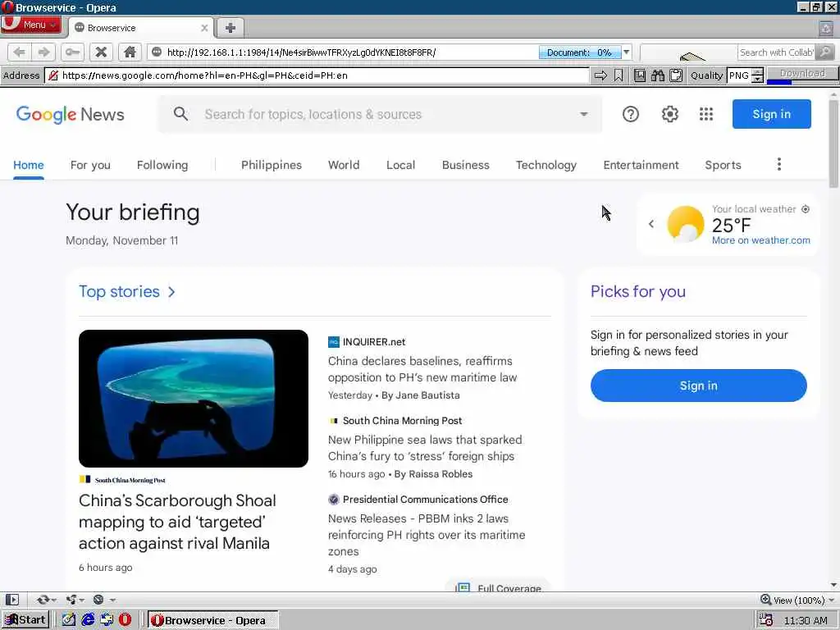
Task: Click the clipboard icon in Browservice bar
Action: coord(676,75)
